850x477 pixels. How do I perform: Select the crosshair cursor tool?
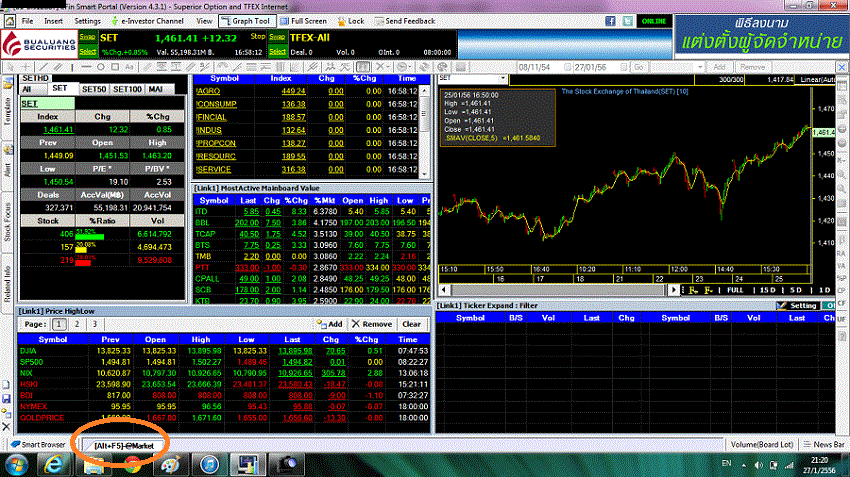(25, 67)
